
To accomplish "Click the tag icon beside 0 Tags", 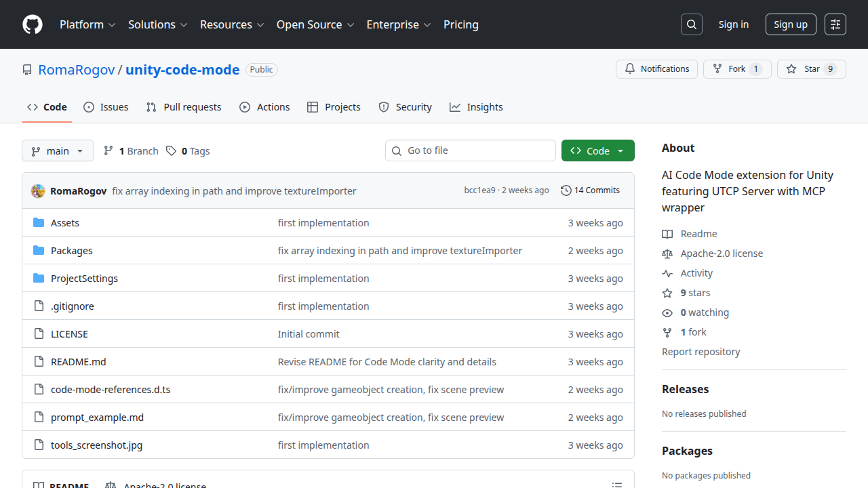I will click(x=172, y=151).
